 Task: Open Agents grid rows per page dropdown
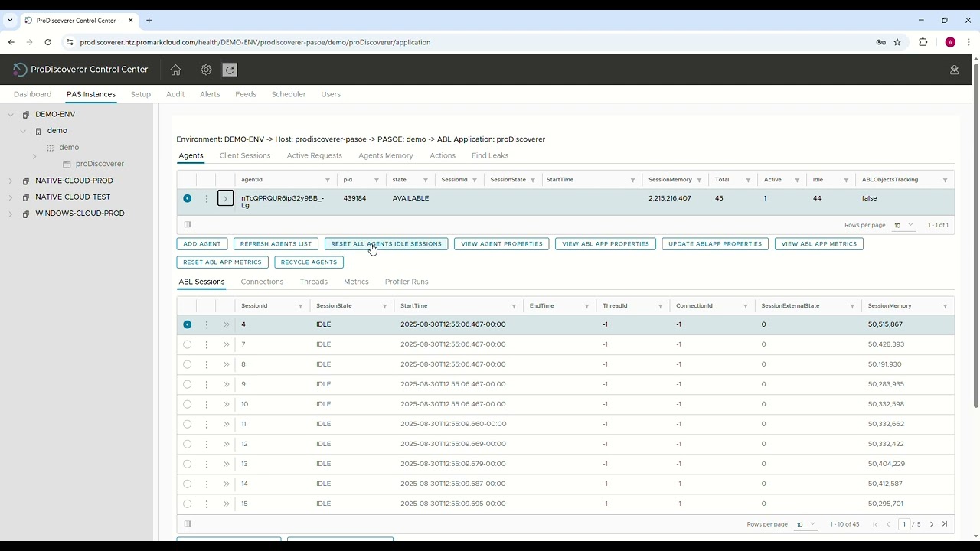pyautogui.click(x=903, y=225)
